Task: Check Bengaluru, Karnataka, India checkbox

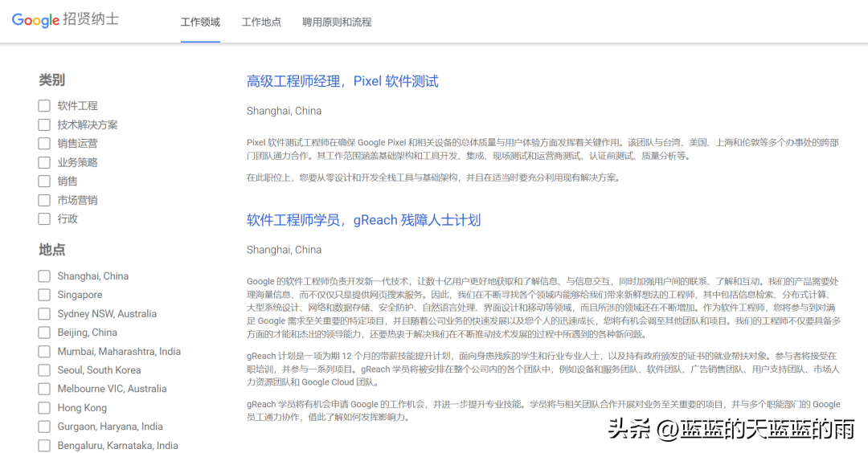Action: [x=44, y=445]
